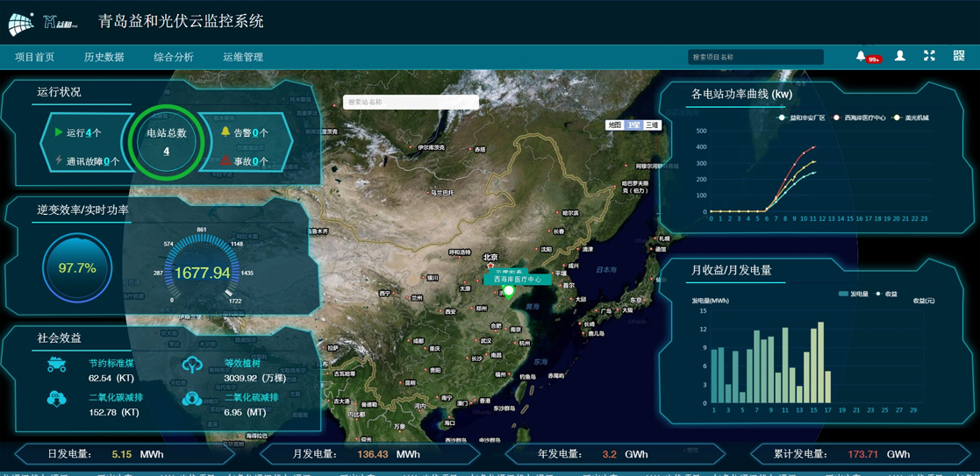Click the 搜索项目名称 search field in header

(x=755, y=57)
